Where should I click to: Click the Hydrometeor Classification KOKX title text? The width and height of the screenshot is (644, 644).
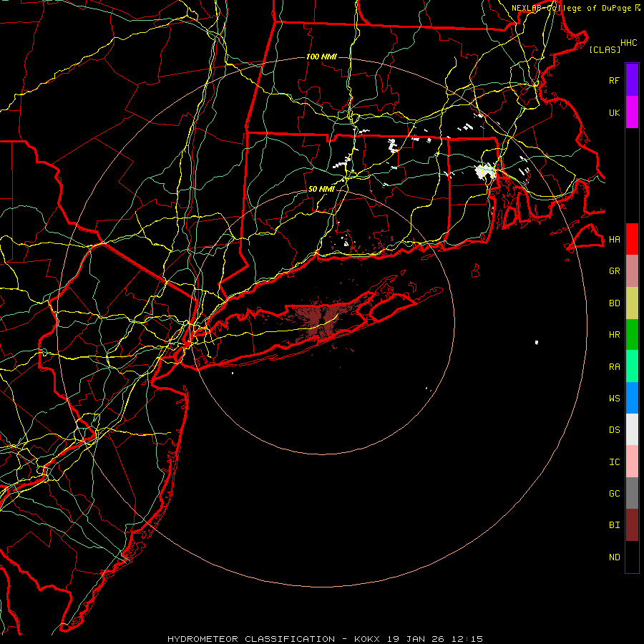[325, 639]
